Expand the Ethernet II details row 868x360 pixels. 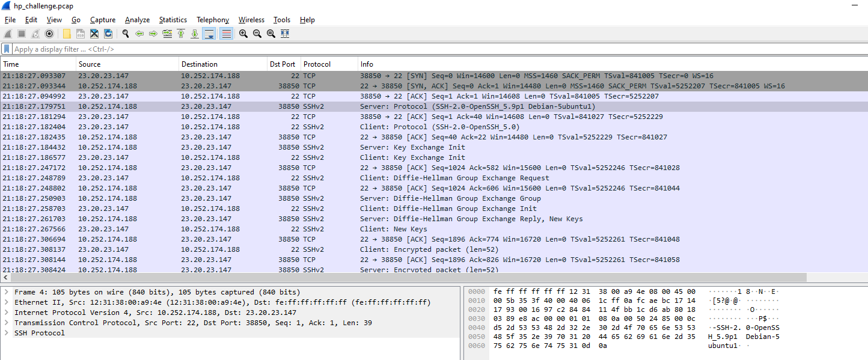7,302
